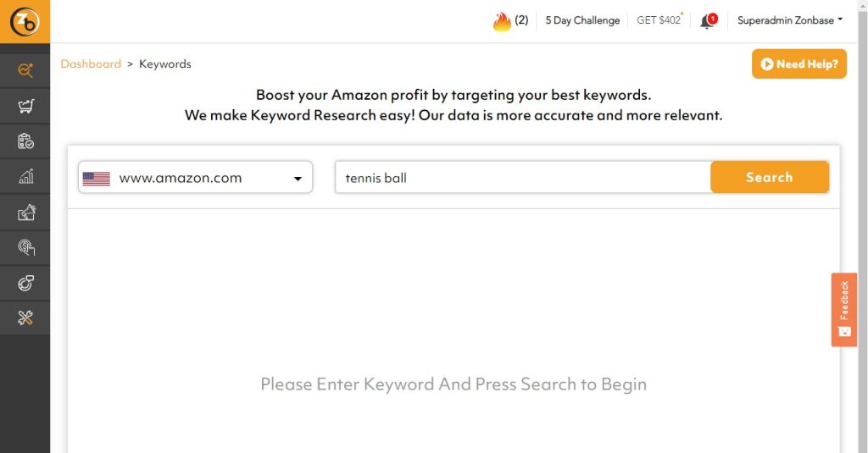Click the Need Help? button
The width and height of the screenshot is (868, 453).
[798, 64]
